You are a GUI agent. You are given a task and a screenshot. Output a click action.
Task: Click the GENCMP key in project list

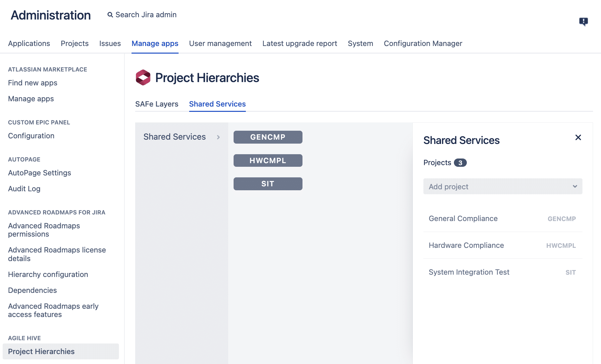pyautogui.click(x=562, y=219)
